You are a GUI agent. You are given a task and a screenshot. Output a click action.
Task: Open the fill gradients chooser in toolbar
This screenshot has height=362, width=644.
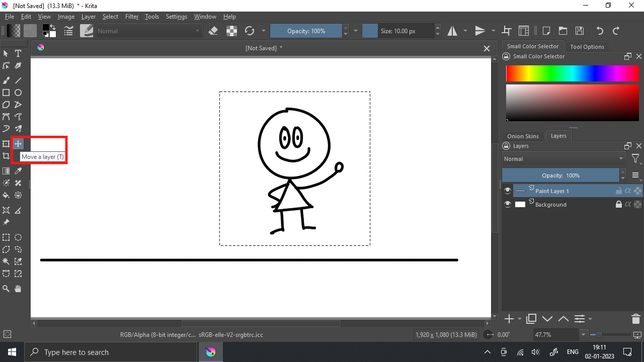pos(14,31)
